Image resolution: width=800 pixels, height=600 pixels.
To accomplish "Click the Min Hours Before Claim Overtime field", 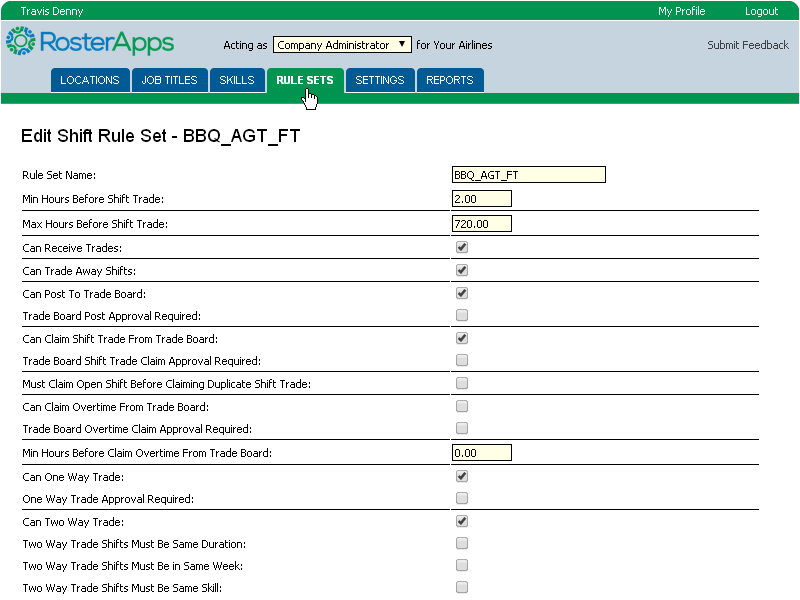I will coord(482,453).
